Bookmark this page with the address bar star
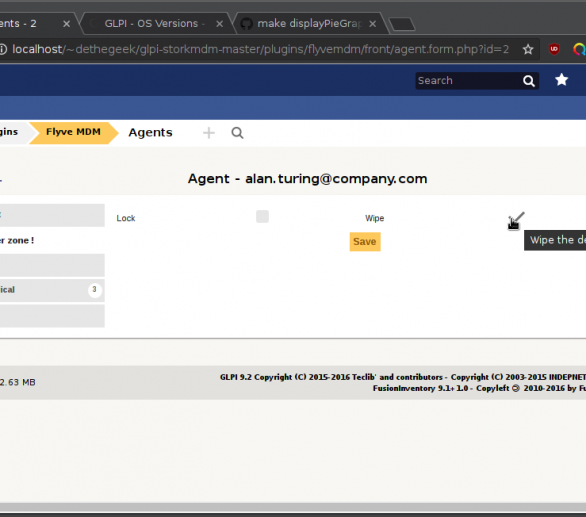 click(x=528, y=49)
